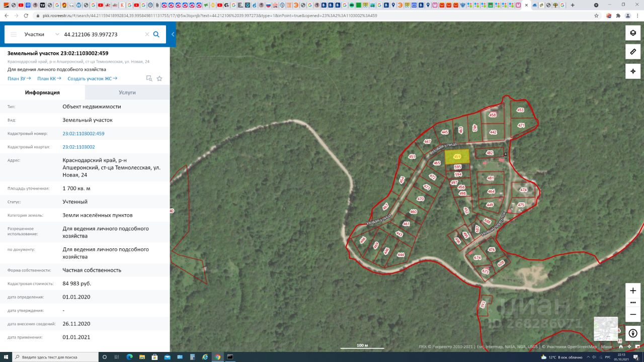Open cadastral number link 23:02:1103002:459

click(84, 134)
